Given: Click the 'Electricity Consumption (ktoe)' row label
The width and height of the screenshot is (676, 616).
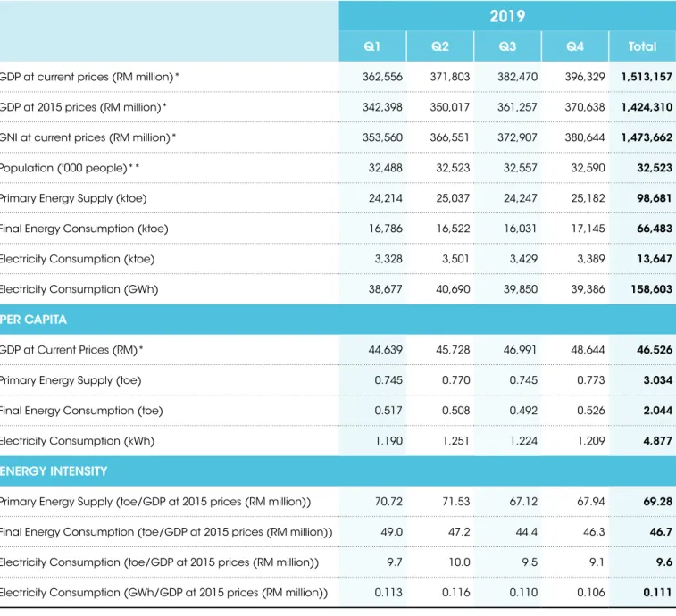Looking at the screenshot, I should click(77, 259).
